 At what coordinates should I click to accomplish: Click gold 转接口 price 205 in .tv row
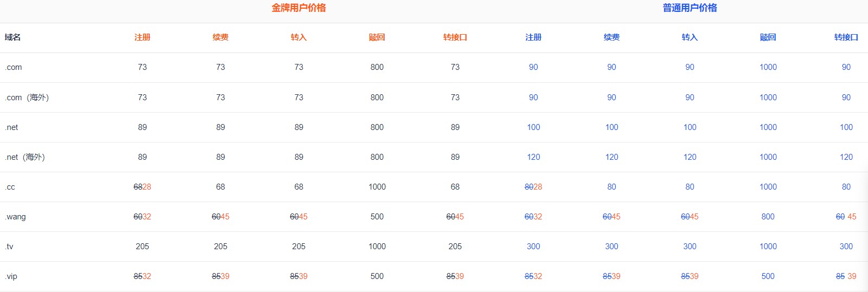click(455, 246)
